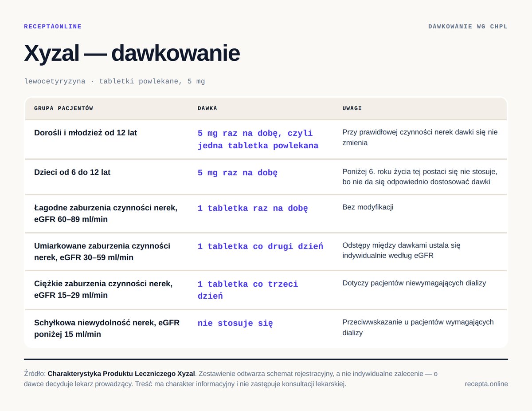The width and height of the screenshot is (532, 411).
Task: Click the note starting 'Poniżej 6. roku życia'
Action: point(420,177)
